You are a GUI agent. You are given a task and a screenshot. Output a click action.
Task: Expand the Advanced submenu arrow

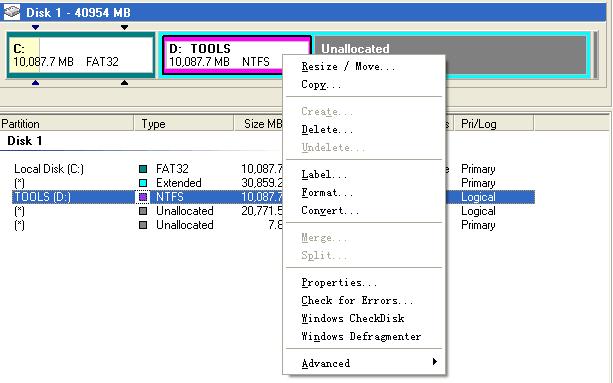435,362
